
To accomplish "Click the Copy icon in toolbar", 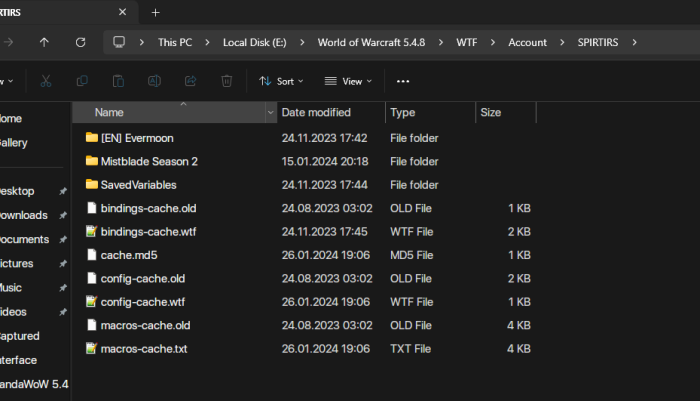I will coord(82,81).
